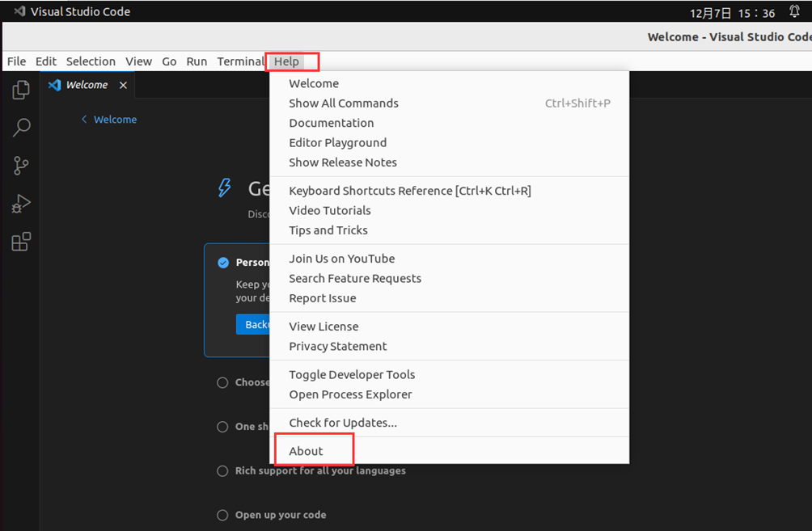This screenshot has width=812, height=531.
Task: Click the date and time in top bar
Action: point(732,12)
